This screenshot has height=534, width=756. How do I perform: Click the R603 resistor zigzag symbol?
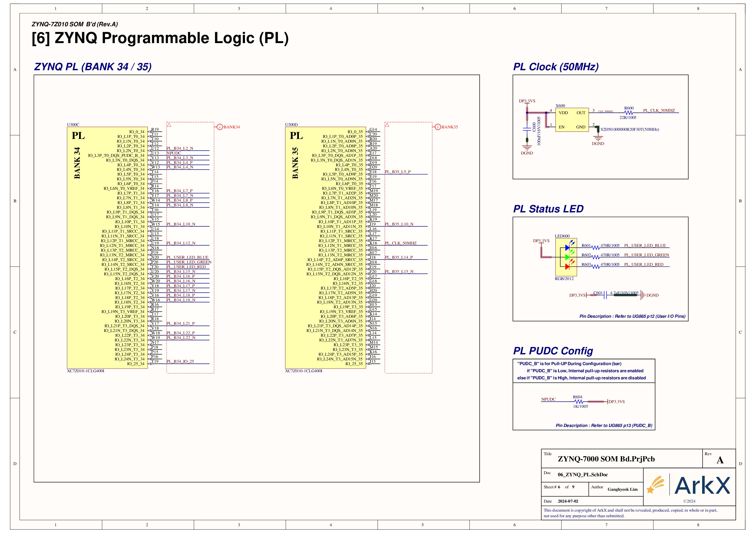[596, 267]
